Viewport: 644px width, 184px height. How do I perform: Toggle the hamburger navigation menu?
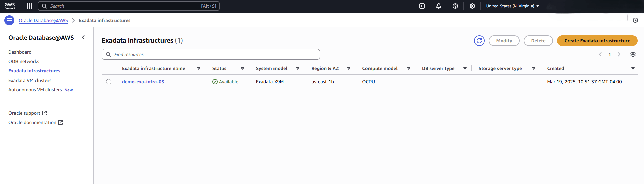(x=9, y=20)
